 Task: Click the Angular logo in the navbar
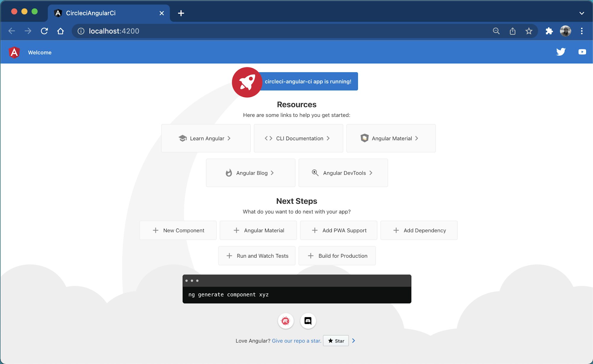point(14,52)
